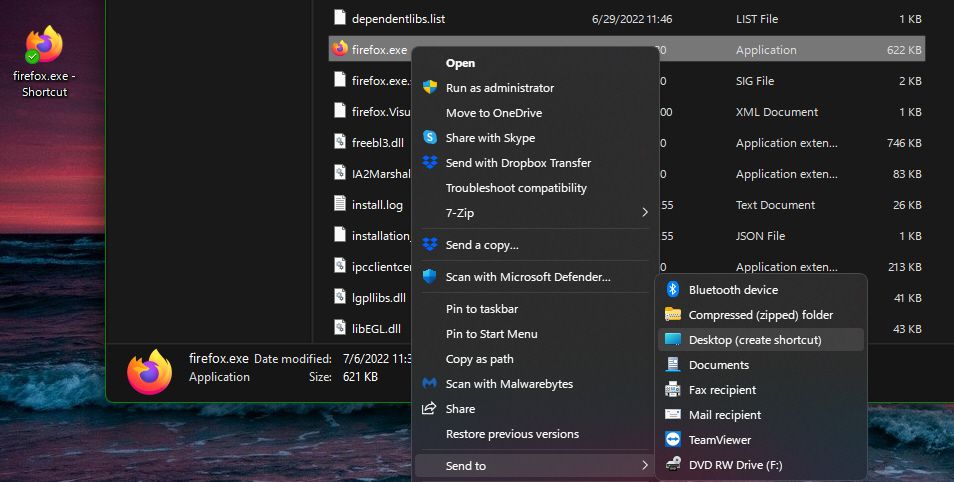Select Scan with Microsoft Defender...
This screenshot has width=954, height=482.
[528, 277]
